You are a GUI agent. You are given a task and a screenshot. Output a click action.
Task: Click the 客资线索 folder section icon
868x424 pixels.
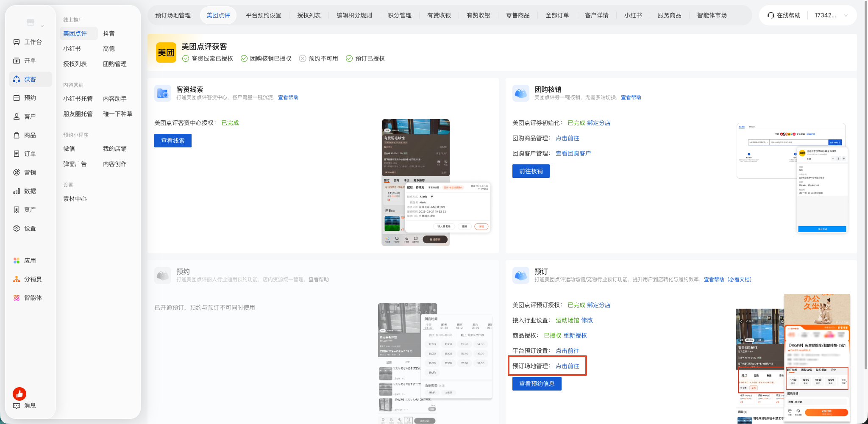click(163, 93)
